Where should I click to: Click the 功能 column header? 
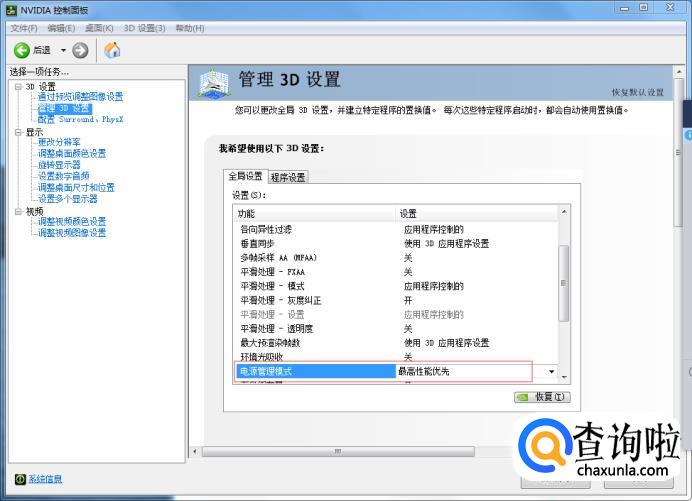pyautogui.click(x=315, y=214)
